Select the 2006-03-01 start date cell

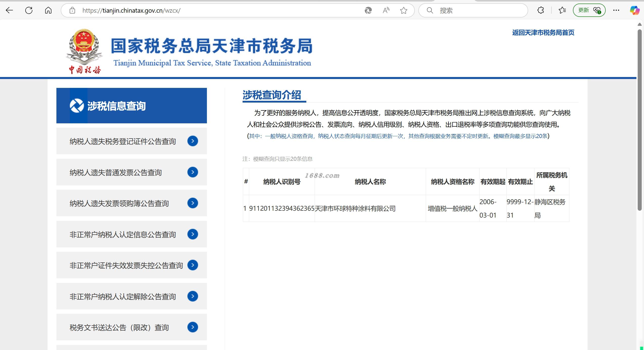(x=493, y=208)
